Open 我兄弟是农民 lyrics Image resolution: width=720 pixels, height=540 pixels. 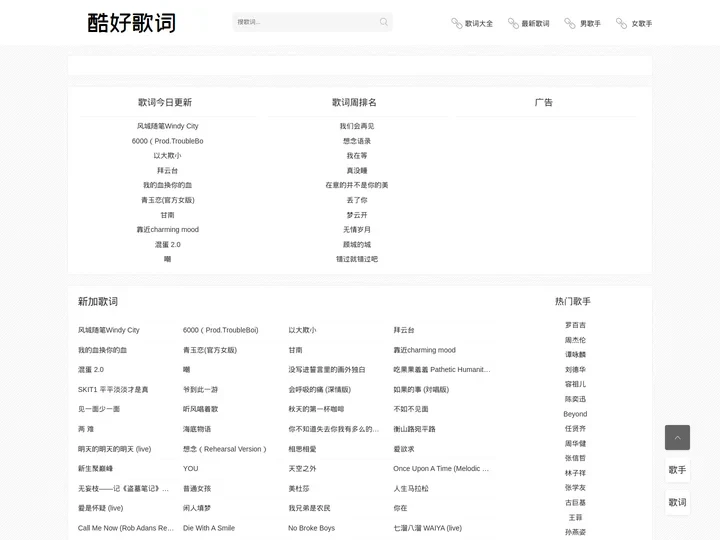309,508
